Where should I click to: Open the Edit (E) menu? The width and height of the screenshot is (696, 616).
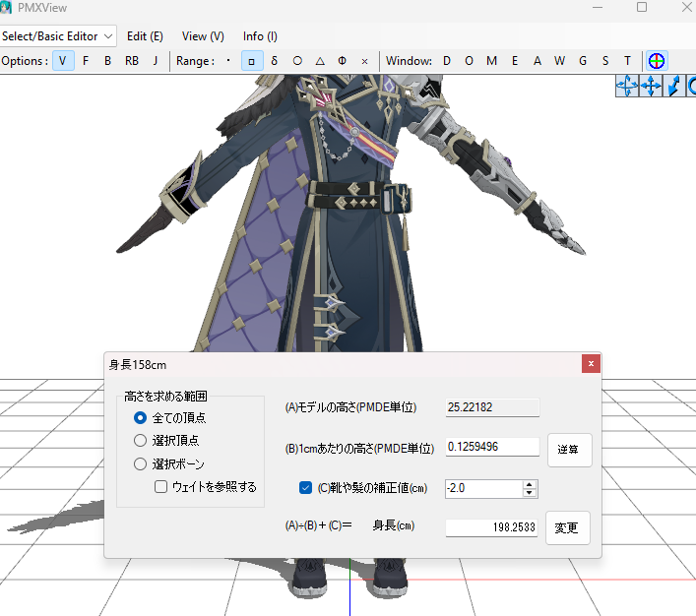145,36
